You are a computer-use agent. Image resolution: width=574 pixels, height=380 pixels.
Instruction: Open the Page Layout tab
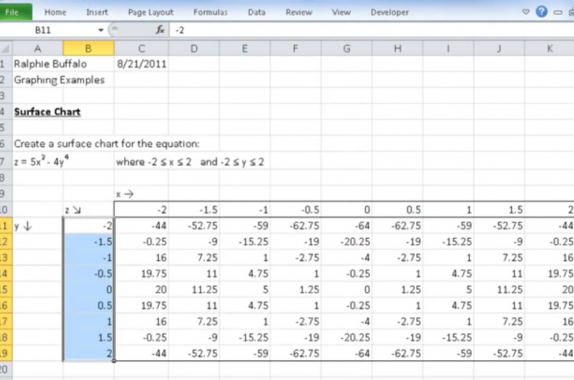(x=150, y=12)
